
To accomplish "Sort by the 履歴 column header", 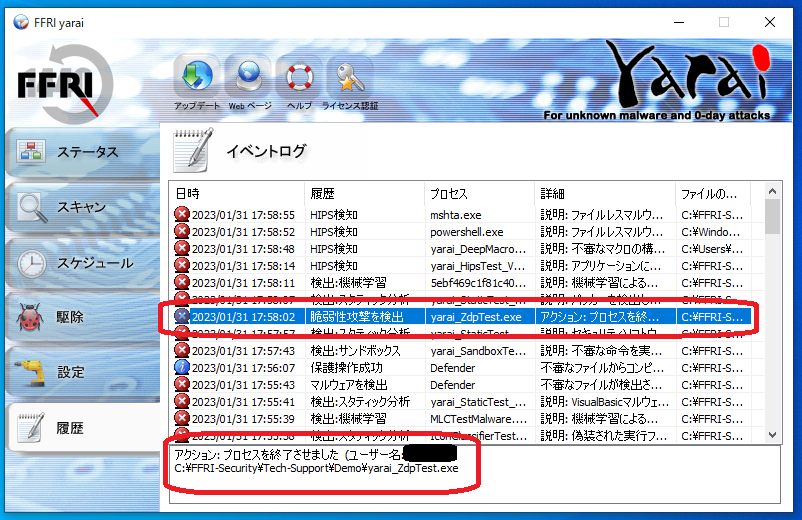I will [365, 194].
